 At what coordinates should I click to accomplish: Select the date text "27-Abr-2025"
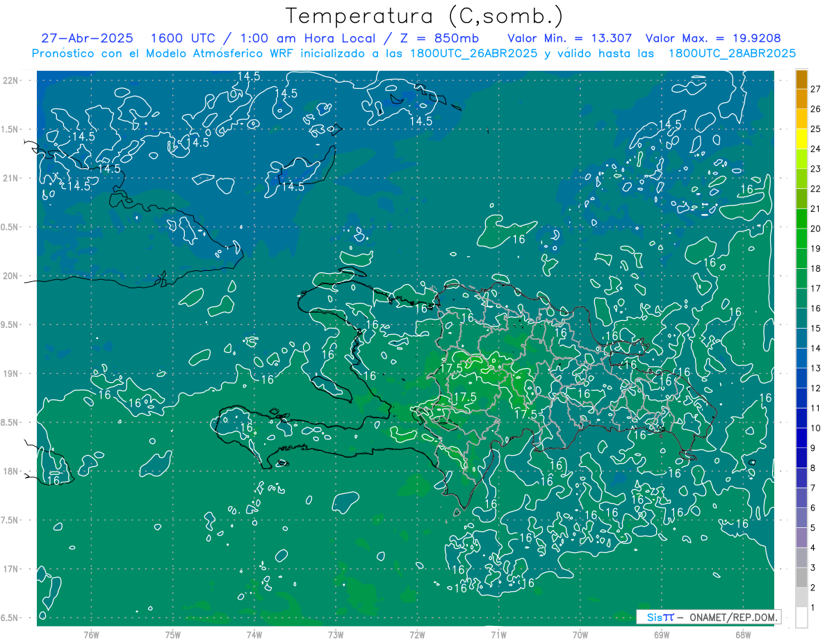point(87,38)
